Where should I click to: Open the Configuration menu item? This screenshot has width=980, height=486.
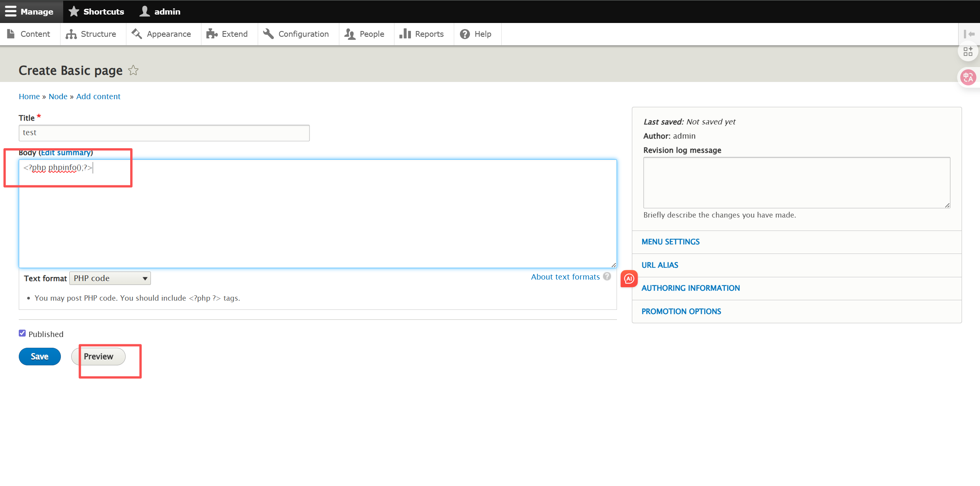(x=296, y=34)
